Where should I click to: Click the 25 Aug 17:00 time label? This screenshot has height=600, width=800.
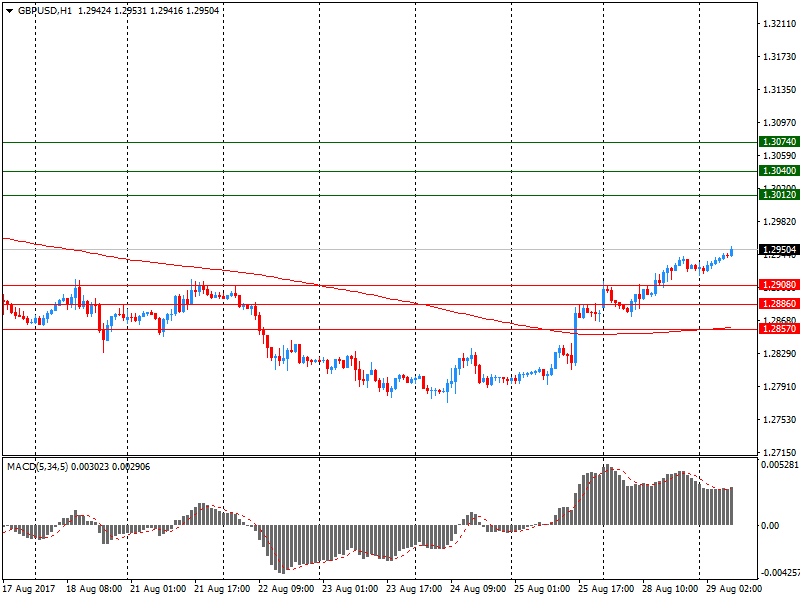606,589
